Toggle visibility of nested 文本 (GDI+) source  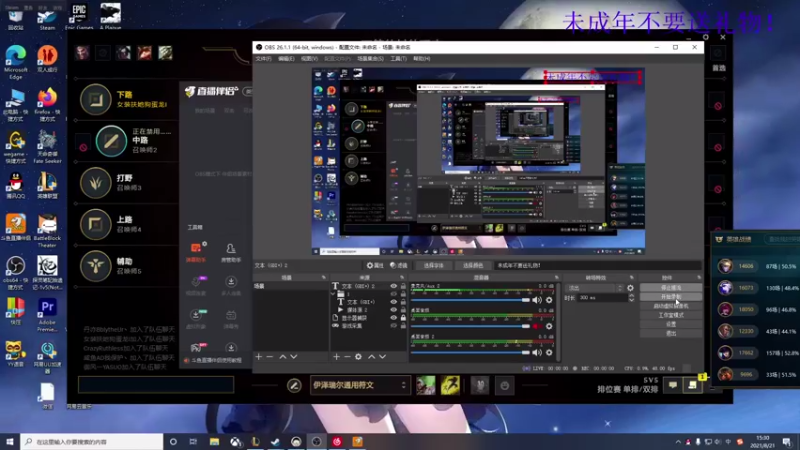[x=393, y=302]
